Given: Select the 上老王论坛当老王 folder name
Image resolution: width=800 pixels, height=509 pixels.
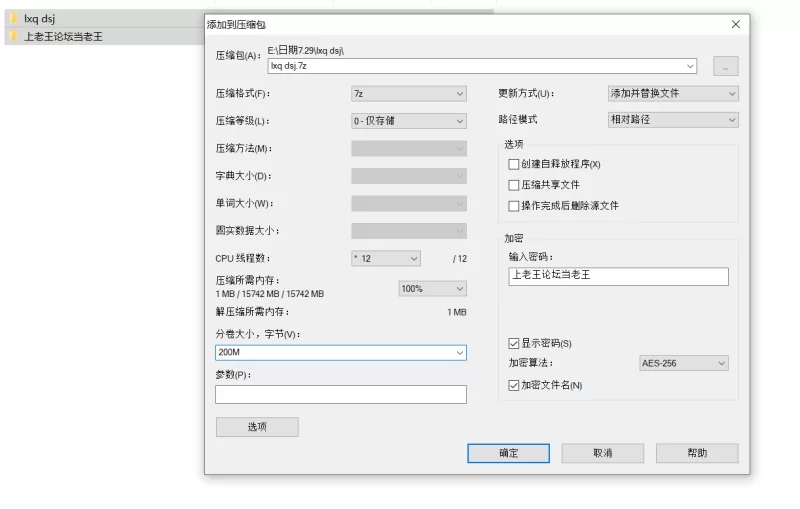Looking at the screenshot, I should [x=63, y=36].
